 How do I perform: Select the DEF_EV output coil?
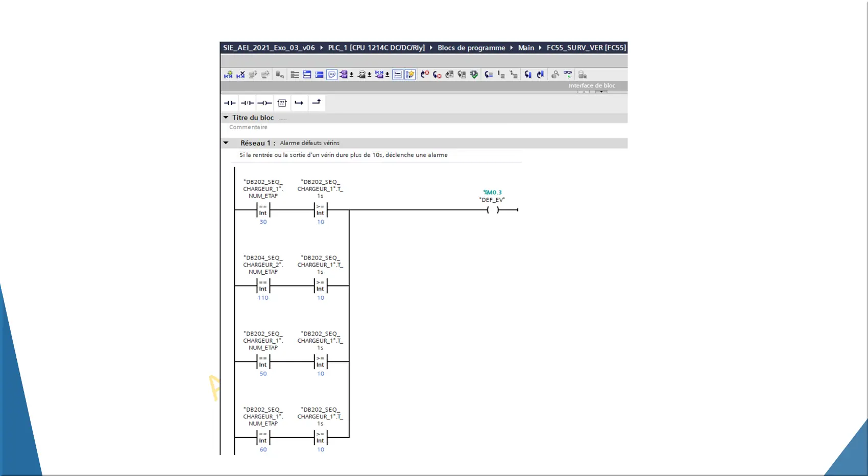click(x=493, y=210)
